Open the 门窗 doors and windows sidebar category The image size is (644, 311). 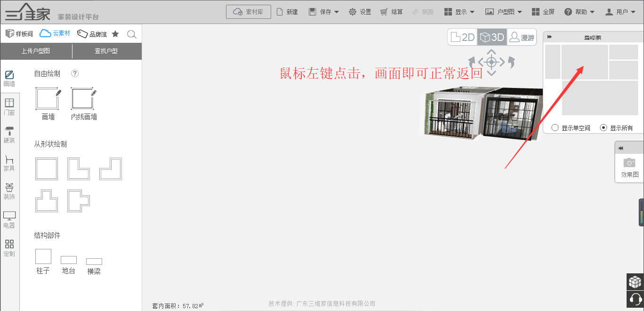[x=9, y=106]
